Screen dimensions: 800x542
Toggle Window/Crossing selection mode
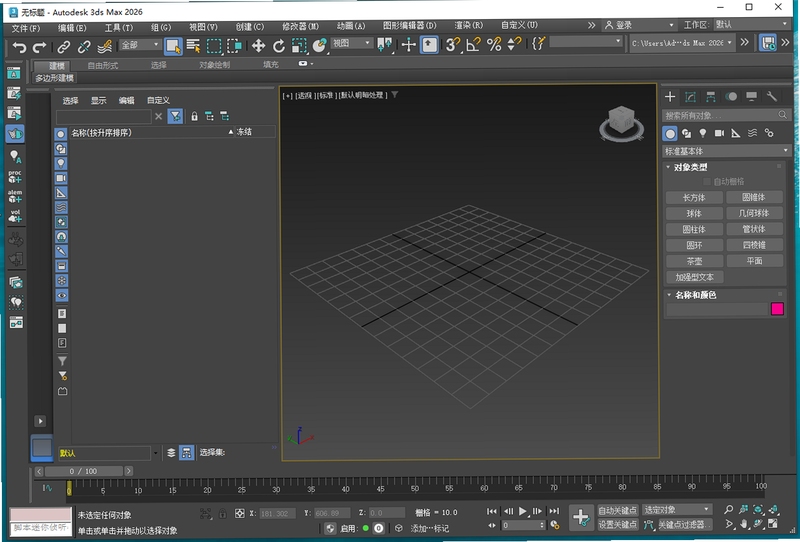pyautogui.click(x=234, y=46)
